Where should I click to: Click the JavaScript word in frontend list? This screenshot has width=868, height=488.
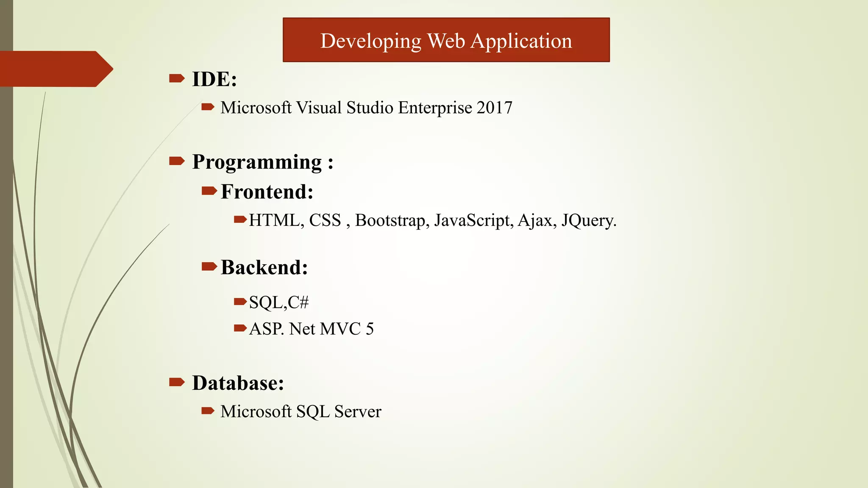point(473,220)
